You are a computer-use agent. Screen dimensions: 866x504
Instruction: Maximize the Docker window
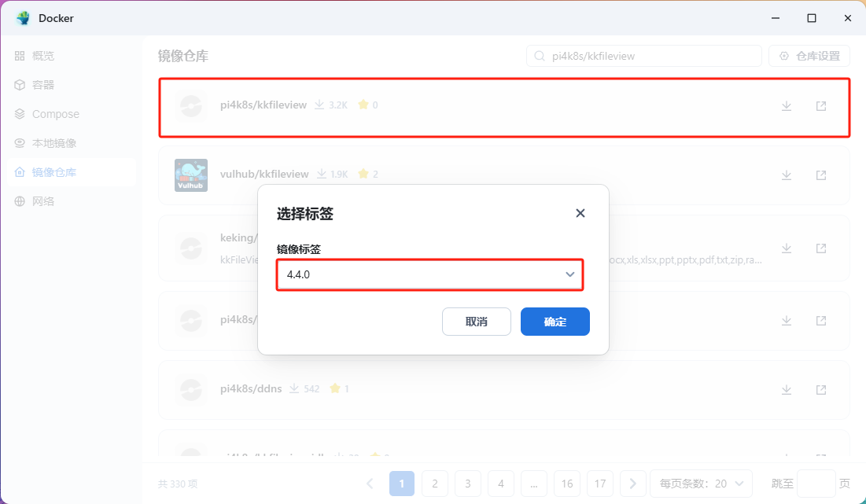click(811, 18)
